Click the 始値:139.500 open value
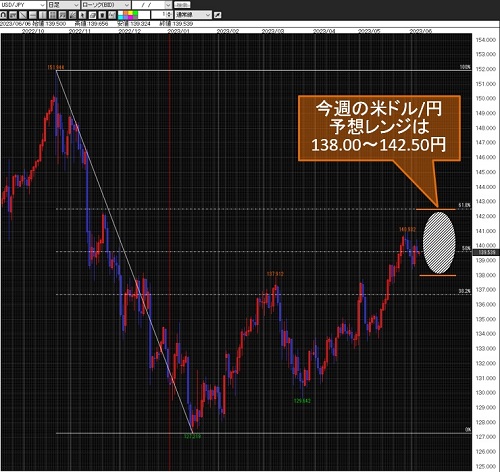Viewport: 500px width, 472px height. click(49, 24)
